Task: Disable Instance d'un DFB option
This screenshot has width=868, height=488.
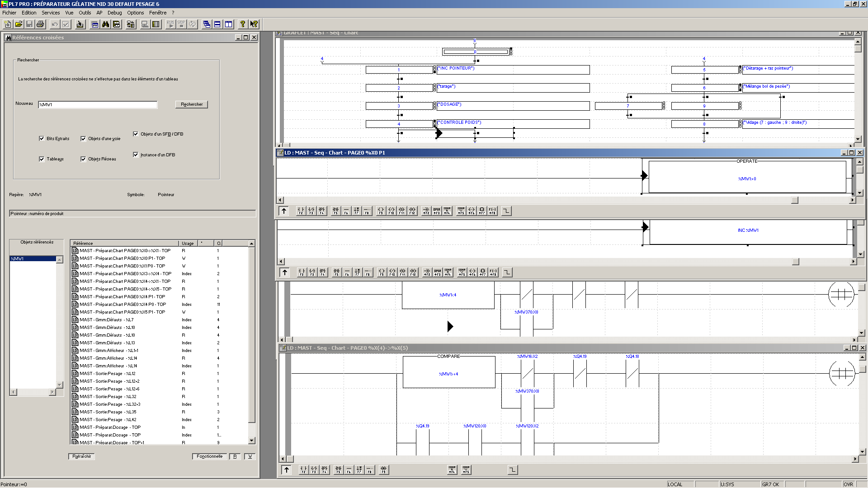Action: 136,155
